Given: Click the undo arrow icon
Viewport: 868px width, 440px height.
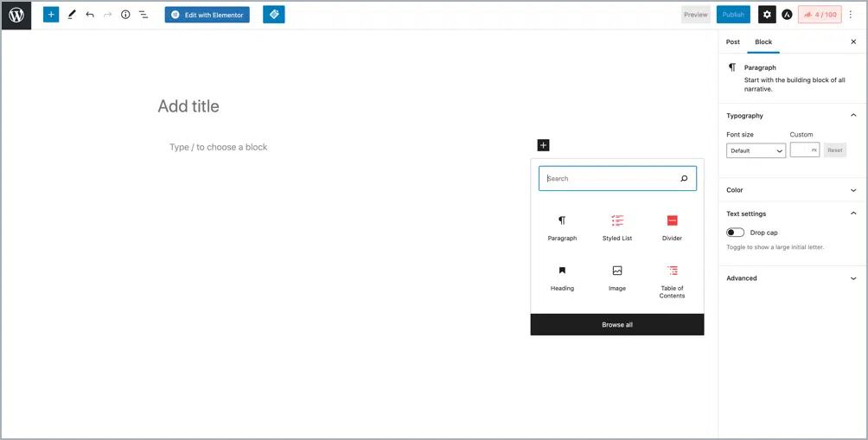Looking at the screenshot, I should tap(90, 15).
